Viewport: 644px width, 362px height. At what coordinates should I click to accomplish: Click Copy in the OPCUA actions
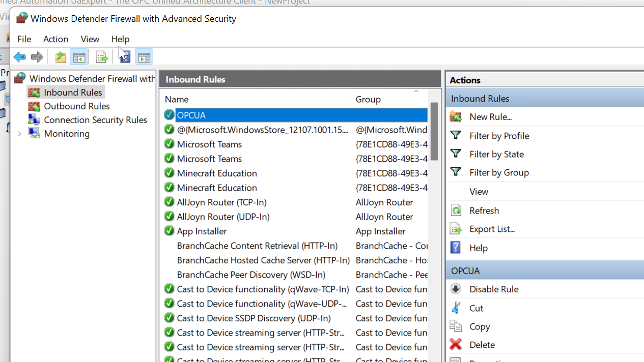(x=480, y=326)
